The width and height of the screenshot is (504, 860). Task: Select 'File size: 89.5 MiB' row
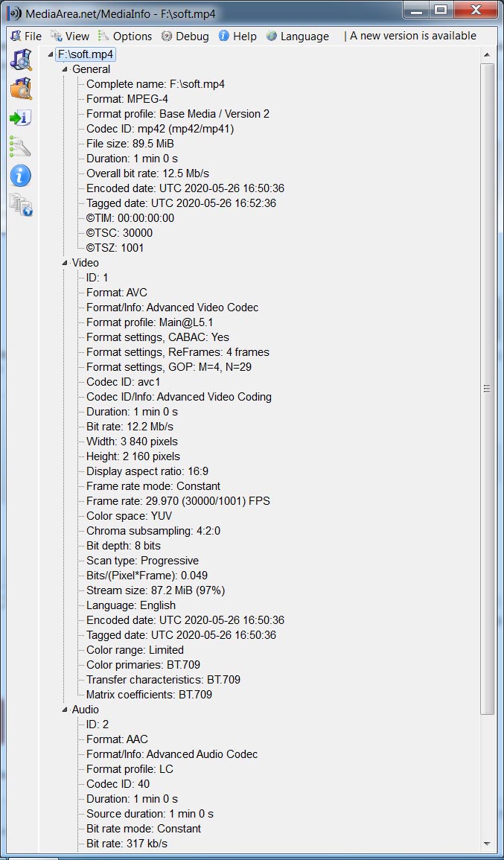tap(130, 144)
